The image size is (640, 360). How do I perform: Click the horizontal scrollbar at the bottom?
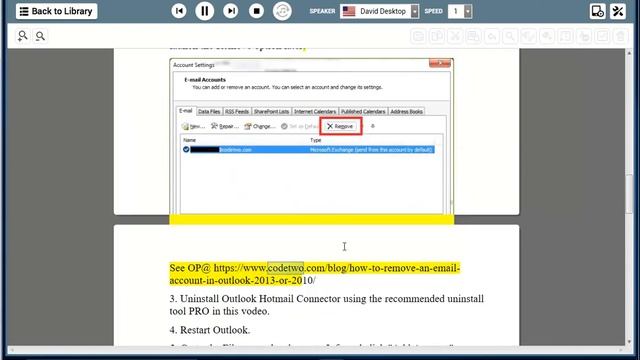point(316,350)
